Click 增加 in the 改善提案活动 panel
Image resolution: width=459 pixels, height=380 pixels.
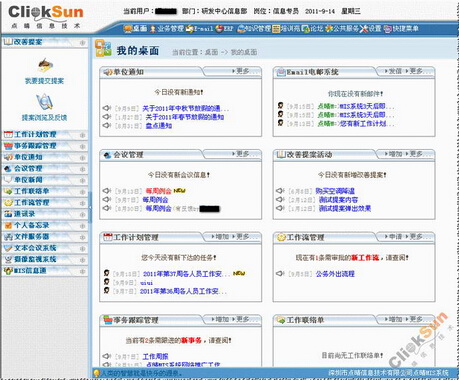point(393,153)
